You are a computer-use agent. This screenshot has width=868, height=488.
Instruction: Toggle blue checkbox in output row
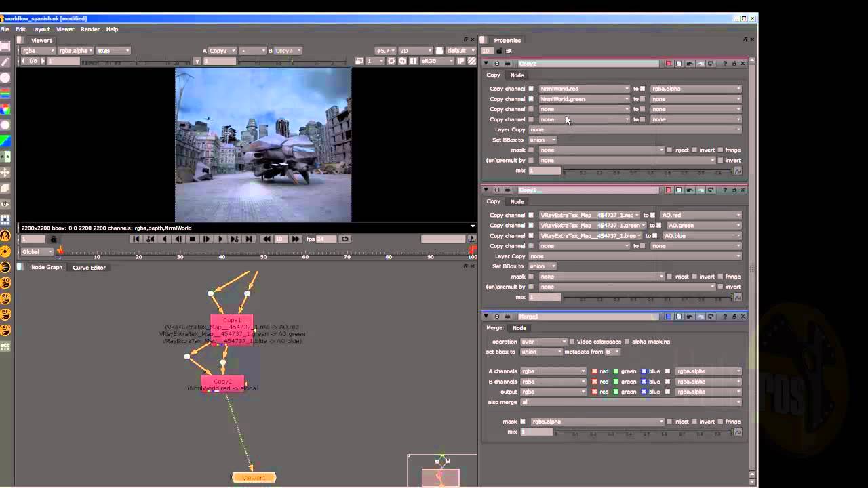click(x=644, y=392)
